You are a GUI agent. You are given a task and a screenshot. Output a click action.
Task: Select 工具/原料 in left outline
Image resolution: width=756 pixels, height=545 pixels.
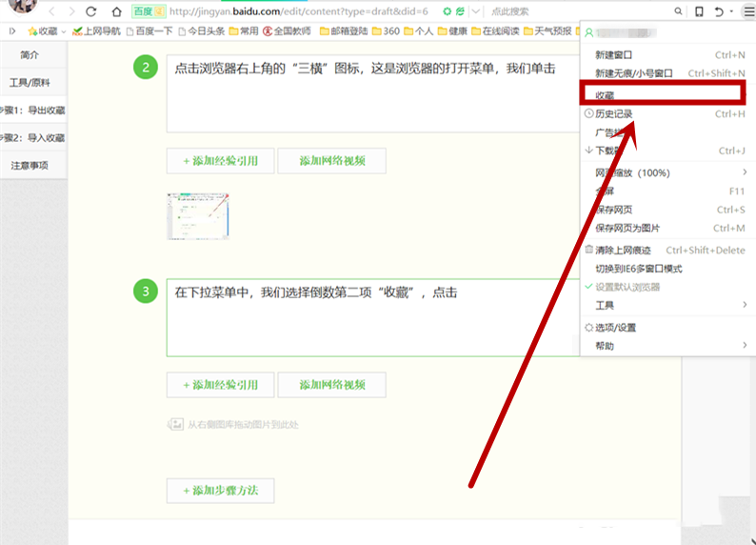coord(30,83)
